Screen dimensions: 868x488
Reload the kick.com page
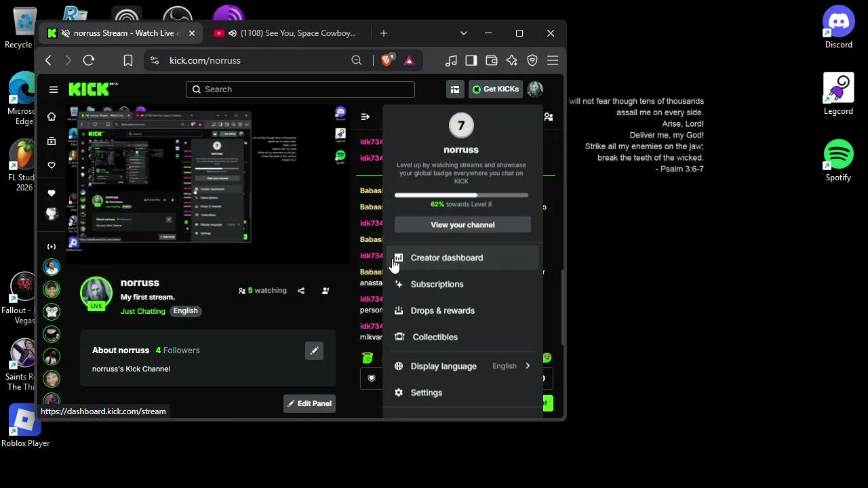coord(88,60)
